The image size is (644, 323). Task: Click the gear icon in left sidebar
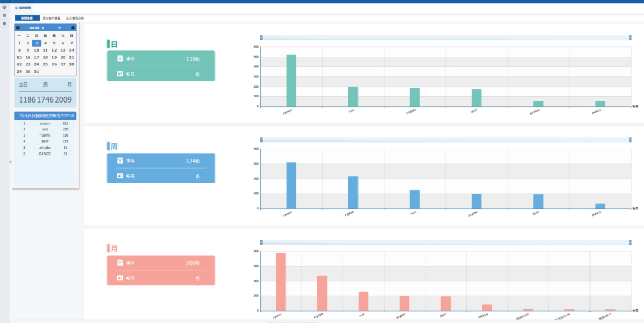click(4, 24)
